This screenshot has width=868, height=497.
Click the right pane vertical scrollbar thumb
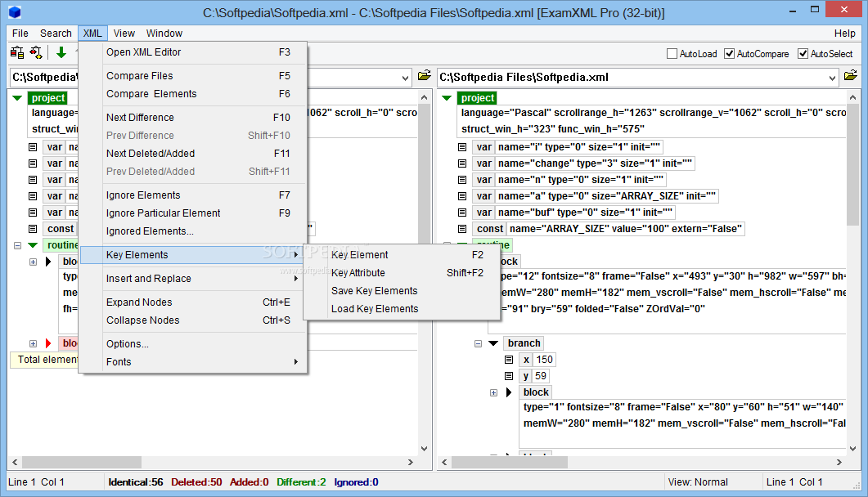point(852,164)
